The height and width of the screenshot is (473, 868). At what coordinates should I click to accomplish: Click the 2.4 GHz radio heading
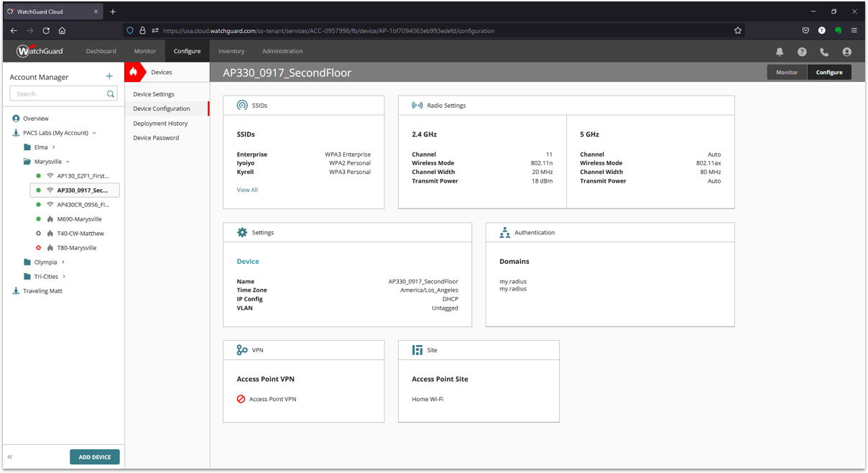point(424,134)
